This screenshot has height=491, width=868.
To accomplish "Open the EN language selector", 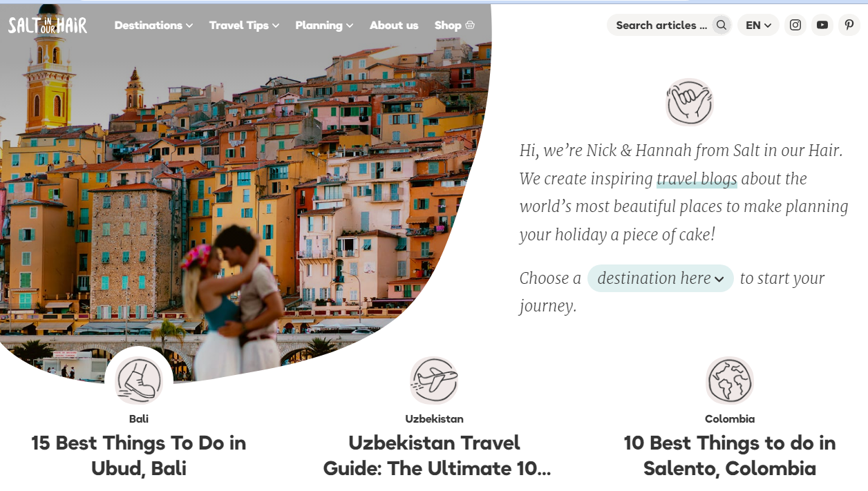I will (758, 25).
